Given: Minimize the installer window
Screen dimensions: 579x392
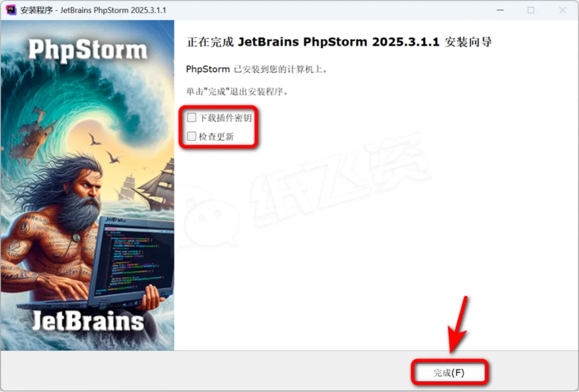Looking at the screenshot, I should click(500, 10).
